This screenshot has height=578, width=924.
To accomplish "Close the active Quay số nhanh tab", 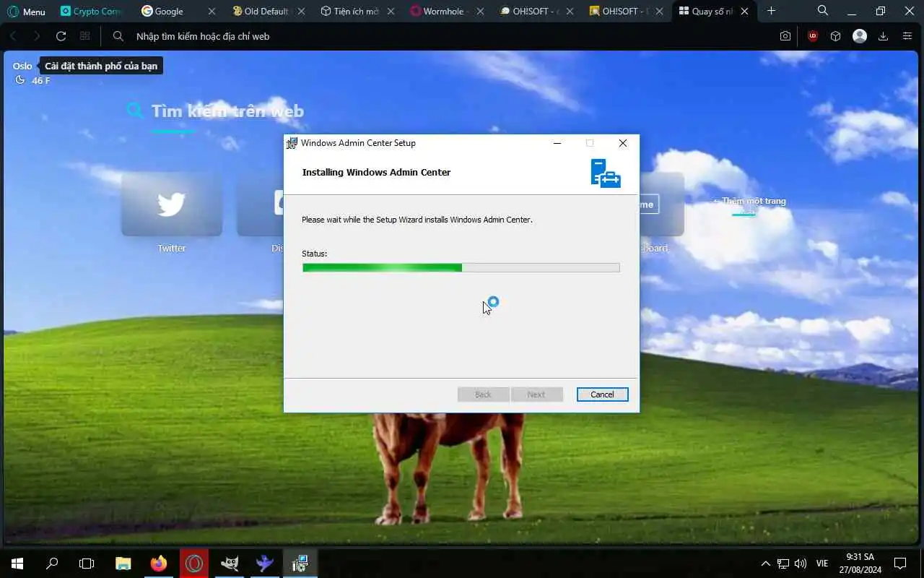I will 745,12.
